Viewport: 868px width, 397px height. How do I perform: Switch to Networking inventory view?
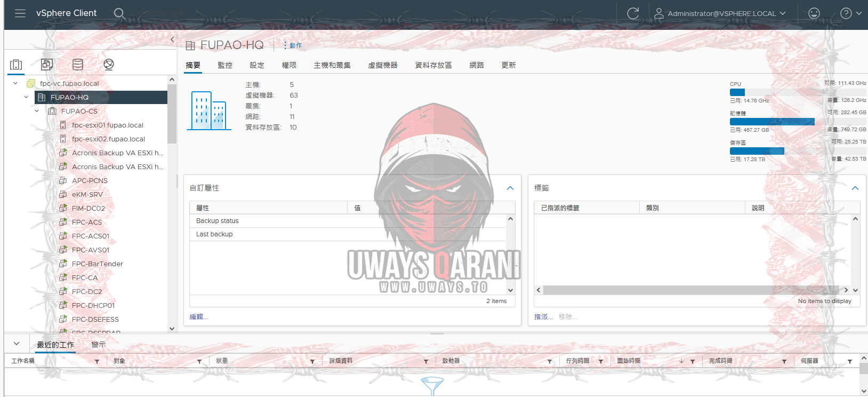(x=109, y=65)
